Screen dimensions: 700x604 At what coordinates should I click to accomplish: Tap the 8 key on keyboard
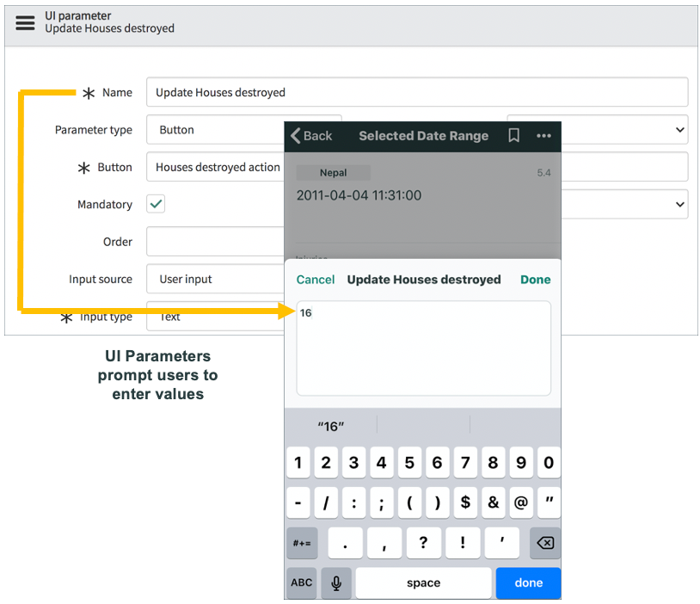click(494, 462)
